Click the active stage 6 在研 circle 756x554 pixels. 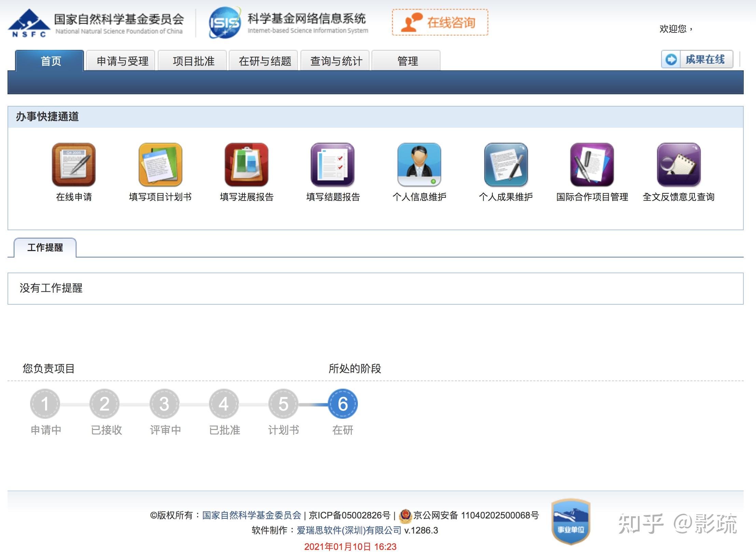[343, 404]
